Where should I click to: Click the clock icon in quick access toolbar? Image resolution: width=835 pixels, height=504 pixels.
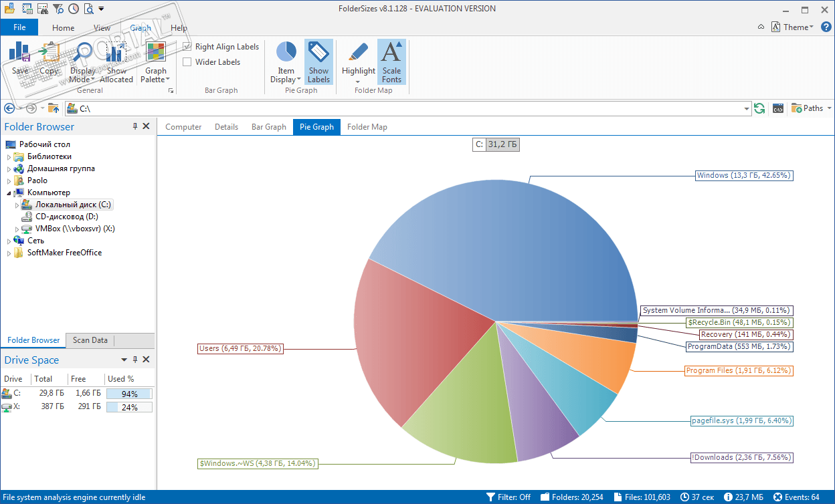pos(73,9)
